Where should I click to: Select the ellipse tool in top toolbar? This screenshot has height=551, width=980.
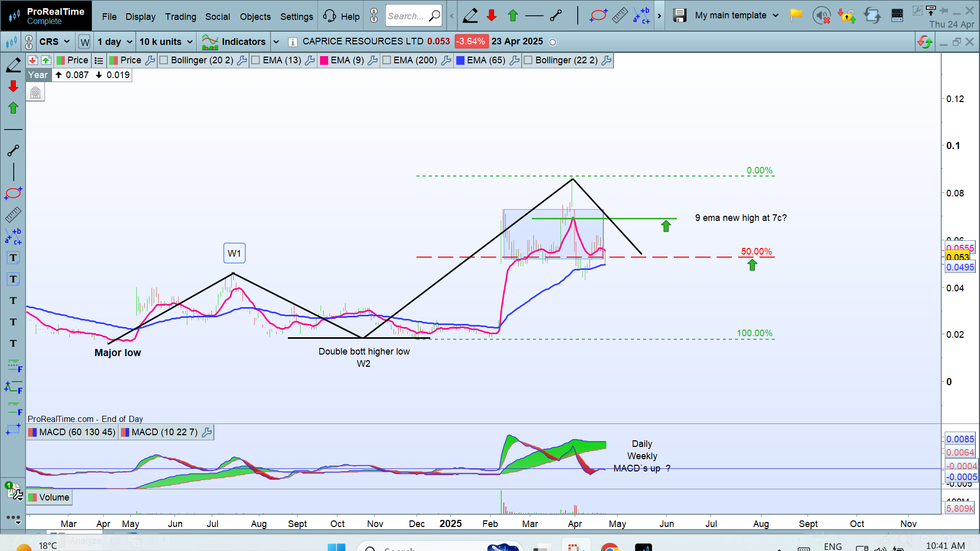[x=598, y=16]
